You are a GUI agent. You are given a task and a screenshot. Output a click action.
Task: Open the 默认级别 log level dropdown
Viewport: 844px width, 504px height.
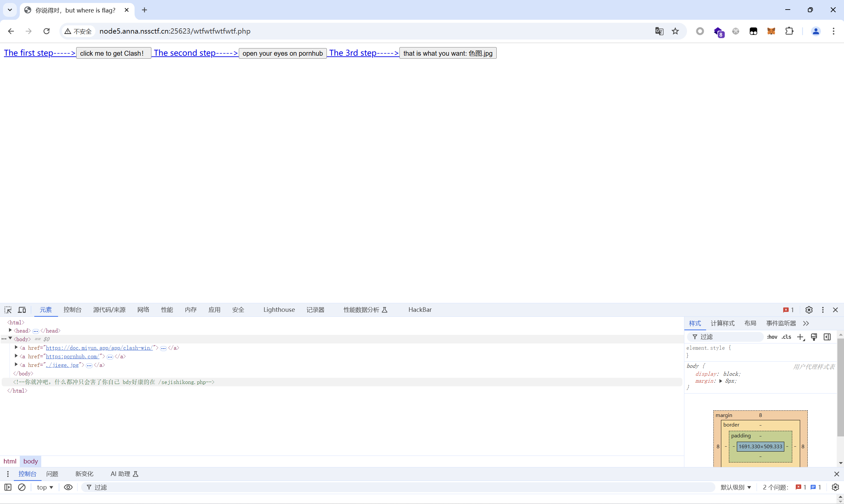click(736, 488)
